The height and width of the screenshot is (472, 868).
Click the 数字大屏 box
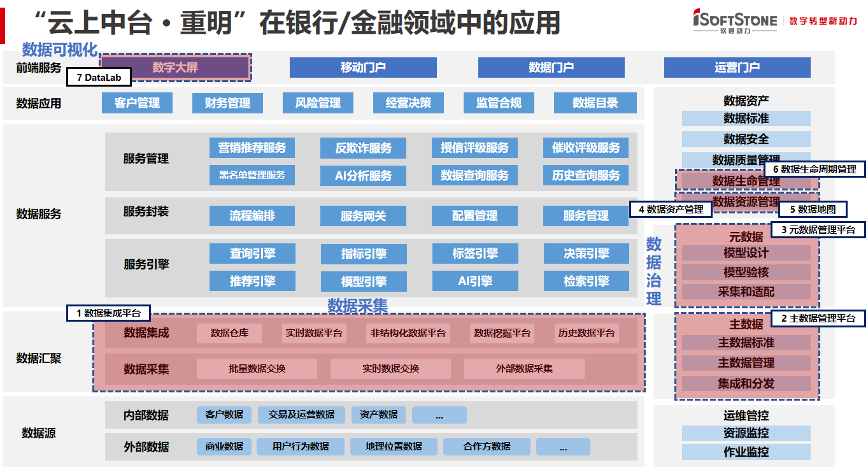(x=175, y=67)
